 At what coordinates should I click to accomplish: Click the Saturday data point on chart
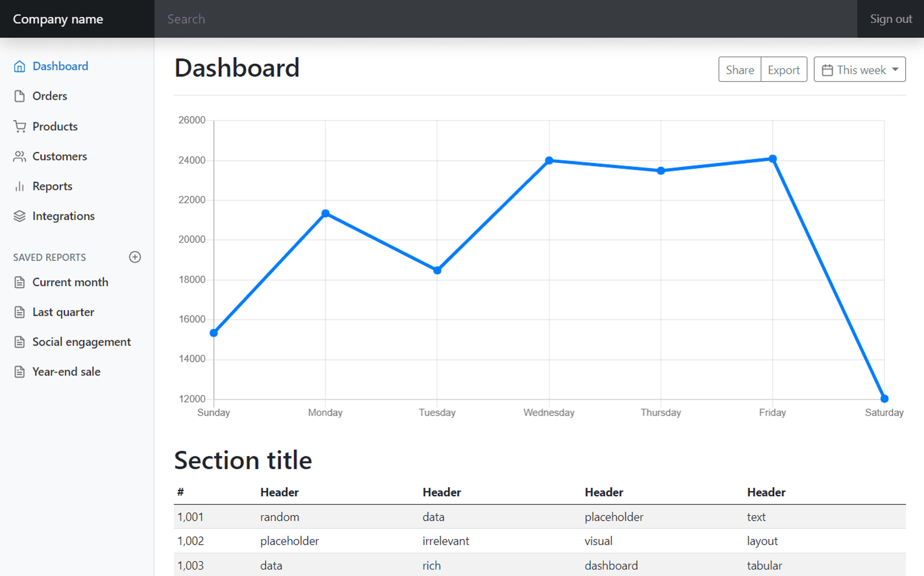pos(884,399)
